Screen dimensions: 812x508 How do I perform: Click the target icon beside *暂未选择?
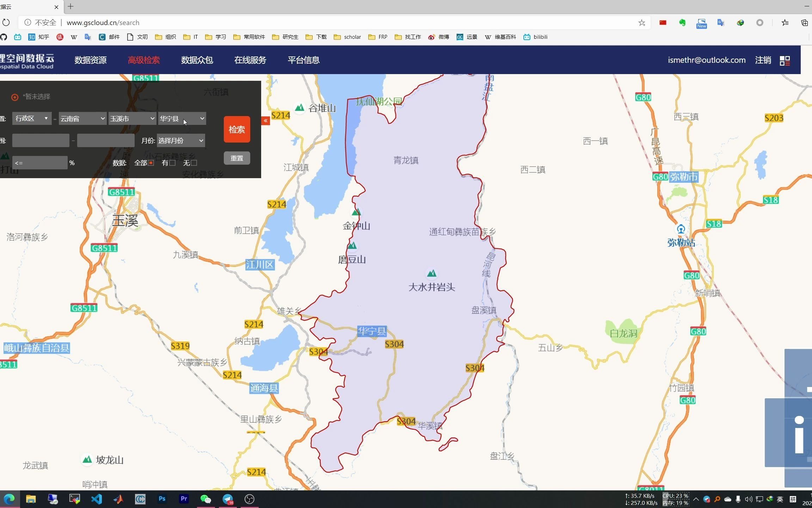tap(14, 97)
